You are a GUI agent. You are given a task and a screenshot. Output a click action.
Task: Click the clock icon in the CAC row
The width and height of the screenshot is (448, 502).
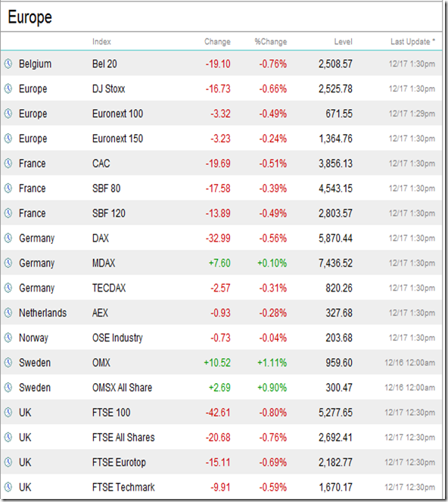[x=8, y=163]
